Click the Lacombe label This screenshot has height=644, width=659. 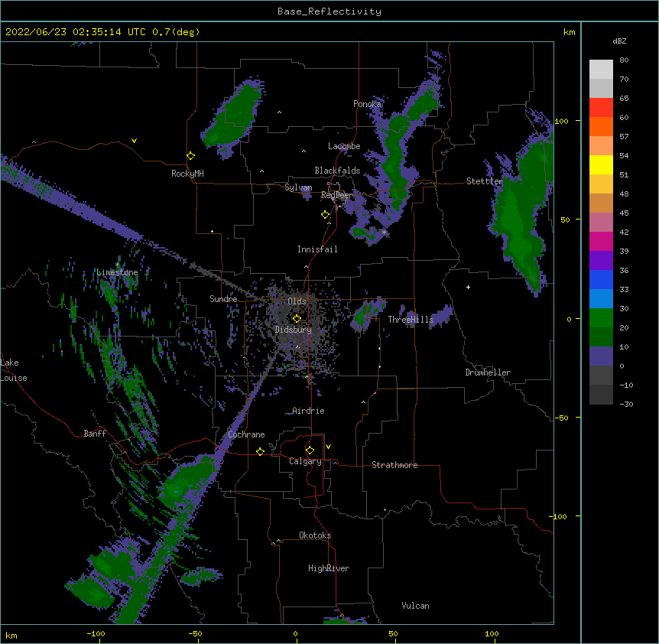[x=344, y=146]
